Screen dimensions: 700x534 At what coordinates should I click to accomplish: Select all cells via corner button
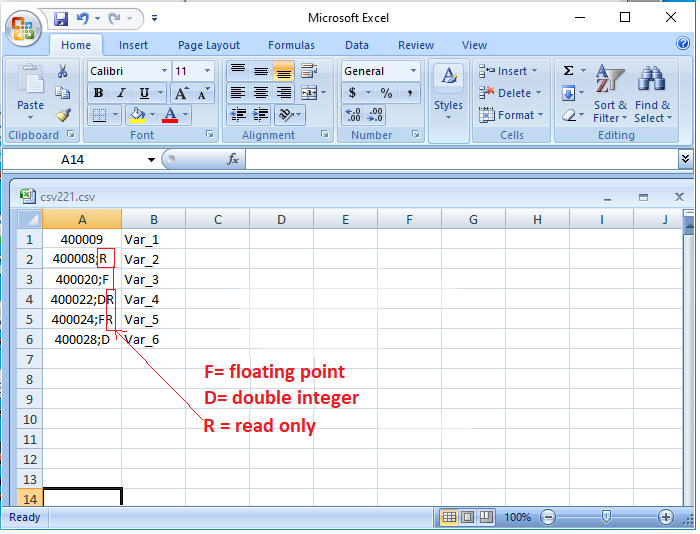[x=29, y=219]
